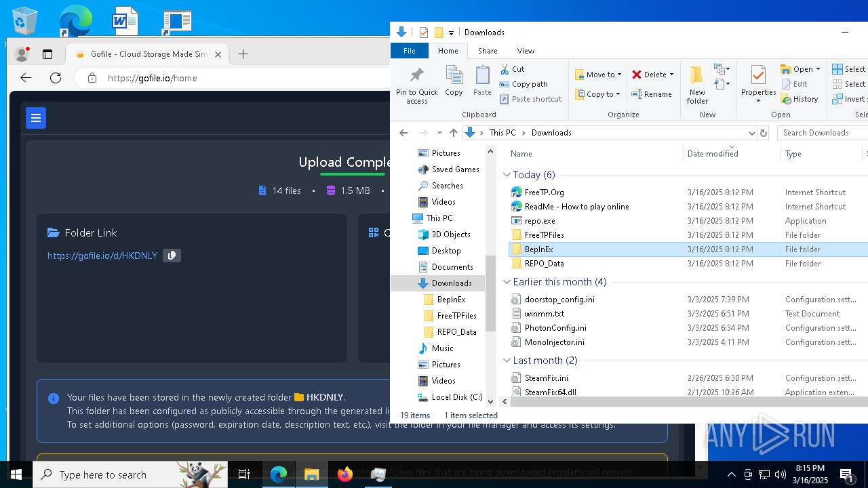Image resolution: width=868 pixels, height=488 pixels.
Task: Switch to the Share ribbon tab
Action: click(x=488, y=51)
